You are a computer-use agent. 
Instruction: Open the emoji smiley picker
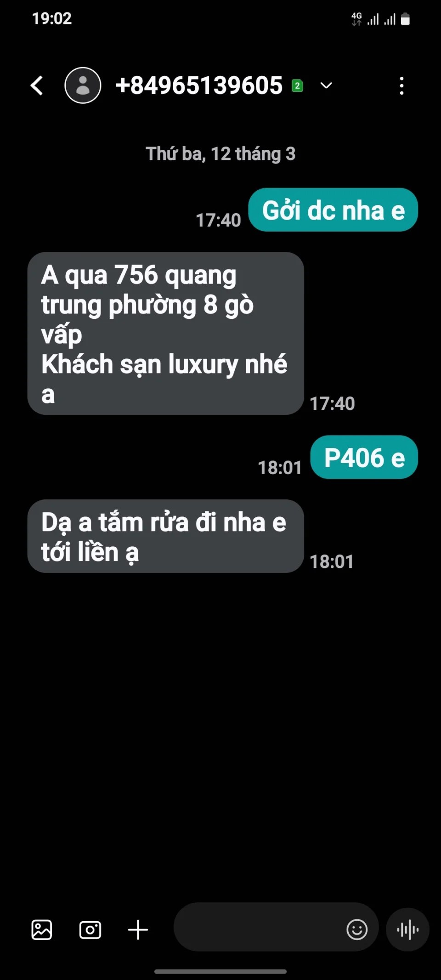click(x=357, y=930)
